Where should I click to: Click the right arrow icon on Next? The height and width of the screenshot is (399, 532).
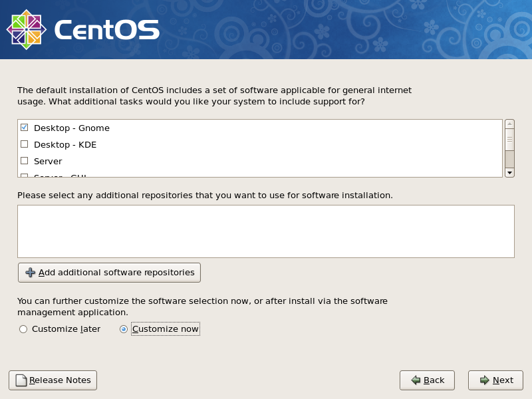click(x=485, y=380)
